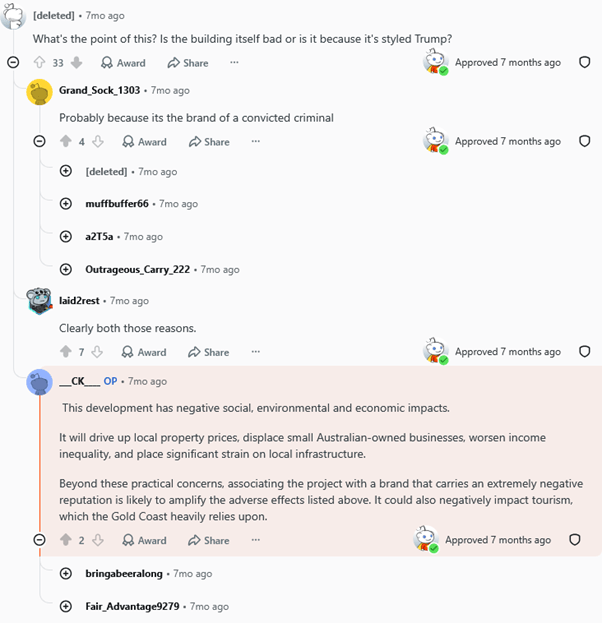Expand Fair_Advantage9279's collapsed comment

click(66, 606)
